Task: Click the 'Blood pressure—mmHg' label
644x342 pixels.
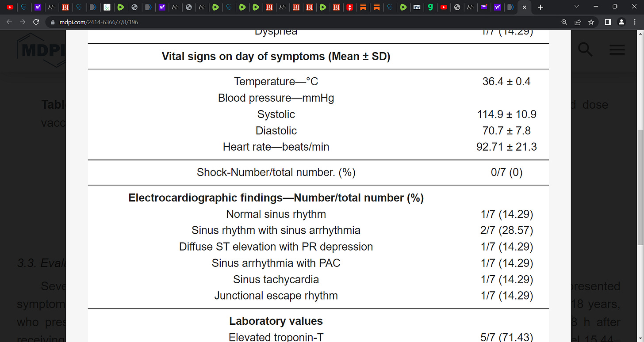Action: (276, 98)
